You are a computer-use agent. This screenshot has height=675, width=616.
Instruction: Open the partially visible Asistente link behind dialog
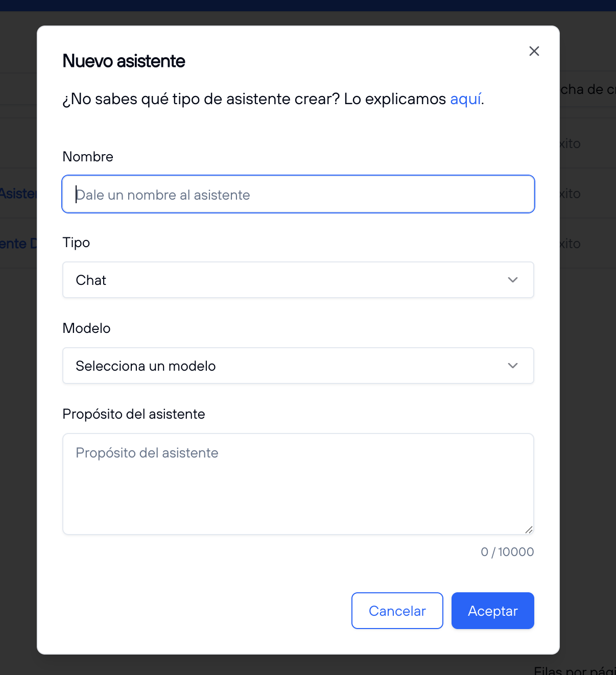click(x=18, y=194)
